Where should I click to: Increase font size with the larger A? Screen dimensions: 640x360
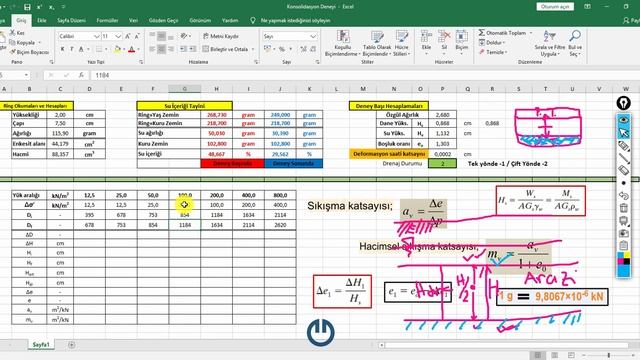coord(128,36)
